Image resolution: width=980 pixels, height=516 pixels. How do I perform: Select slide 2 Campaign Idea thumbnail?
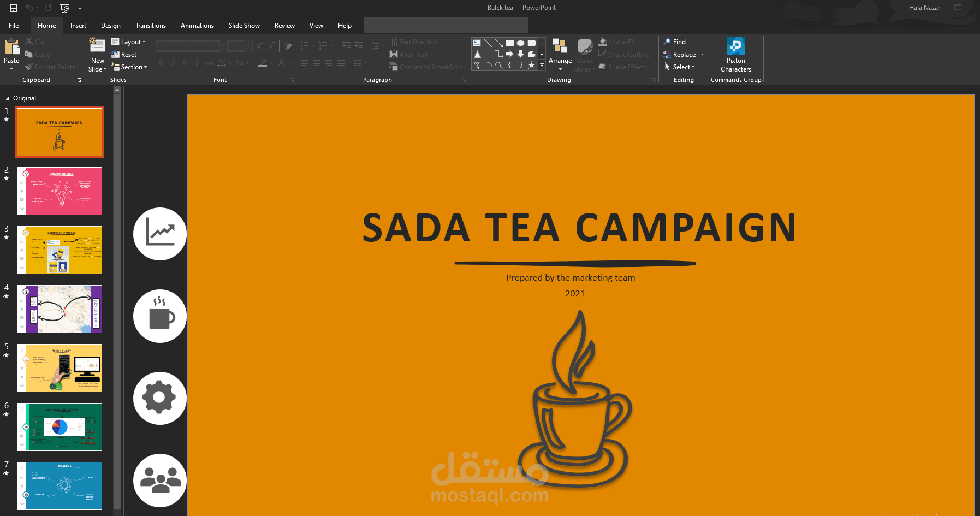(x=60, y=191)
